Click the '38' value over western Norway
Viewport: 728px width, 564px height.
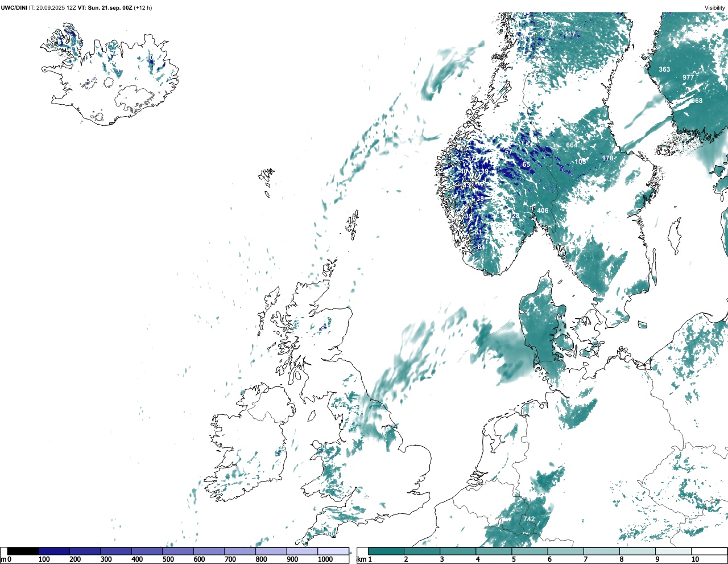click(x=480, y=199)
